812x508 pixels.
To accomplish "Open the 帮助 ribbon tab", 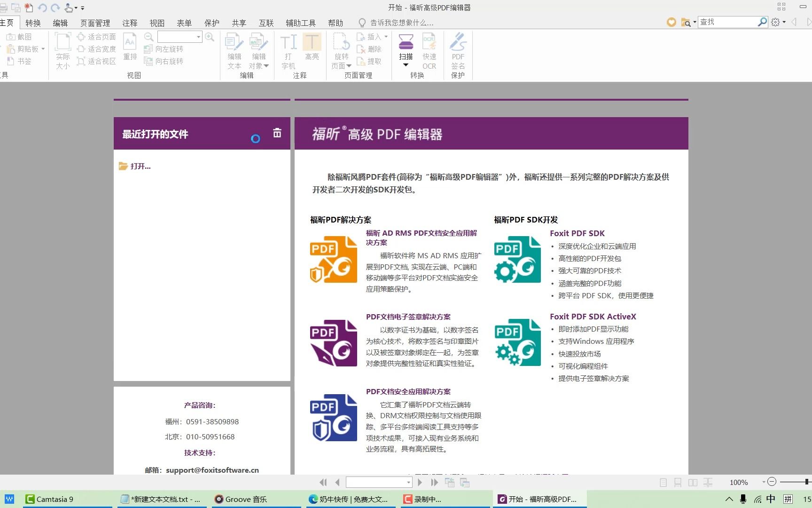I will [x=336, y=23].
